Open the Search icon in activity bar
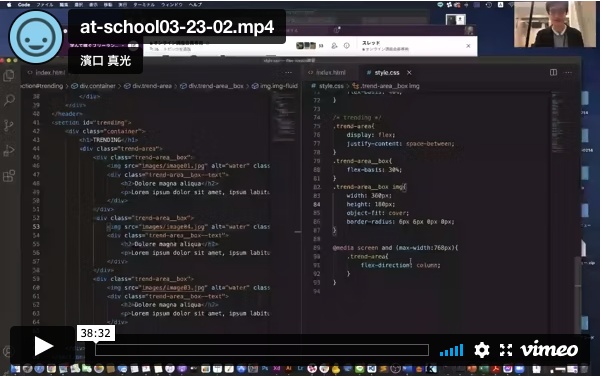 (x=9, y=100)
